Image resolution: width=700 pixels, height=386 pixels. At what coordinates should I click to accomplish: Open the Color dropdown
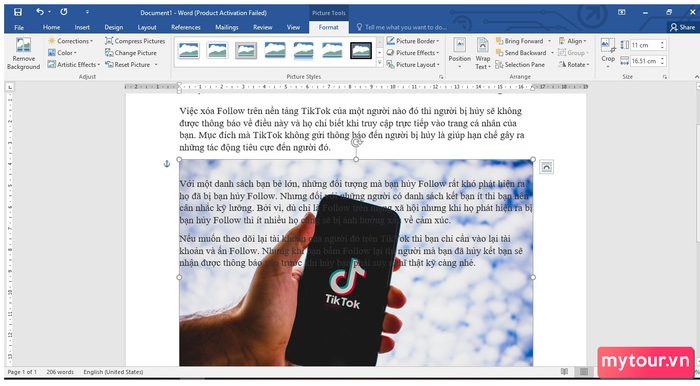click(x=62, y=53)
